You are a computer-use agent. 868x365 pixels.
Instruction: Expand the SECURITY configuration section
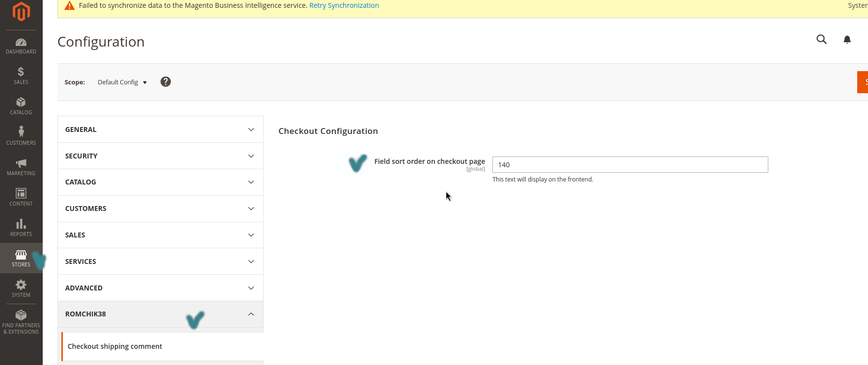[160, 156]
